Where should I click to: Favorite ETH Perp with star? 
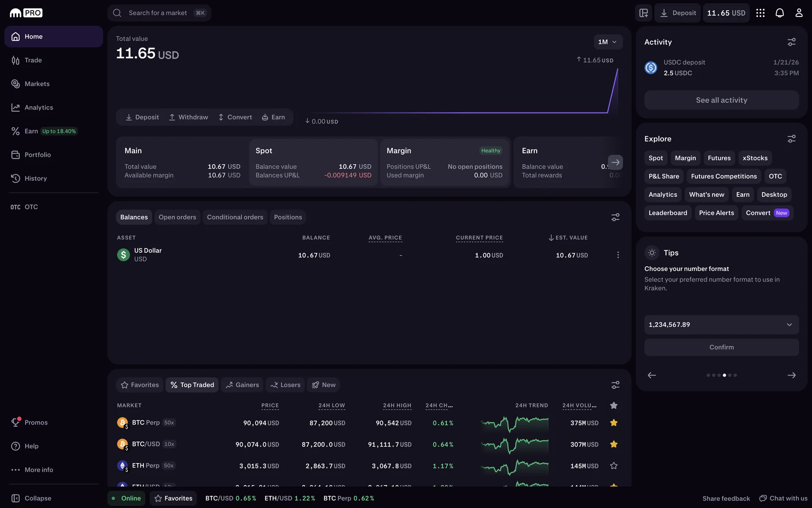coord(614,466)
